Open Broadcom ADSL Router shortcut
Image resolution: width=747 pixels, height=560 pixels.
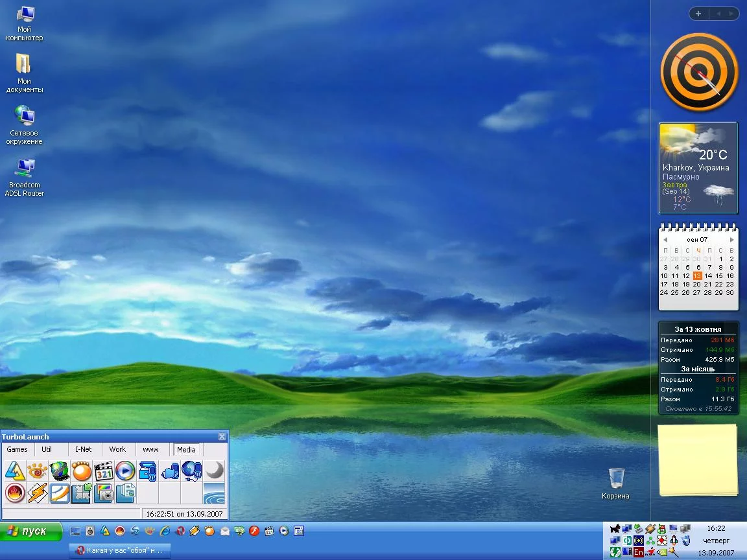coord(24,177)
